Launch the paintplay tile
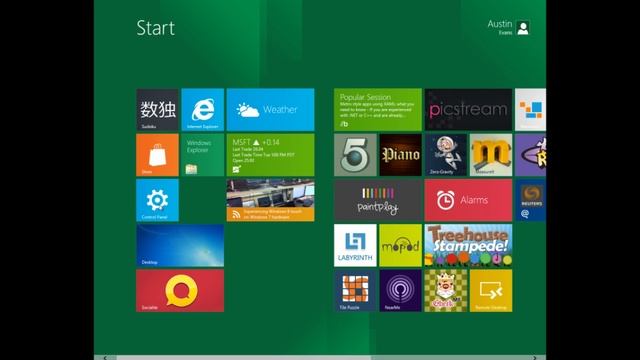This screenshot has height=360, width=640. point(378,200)
